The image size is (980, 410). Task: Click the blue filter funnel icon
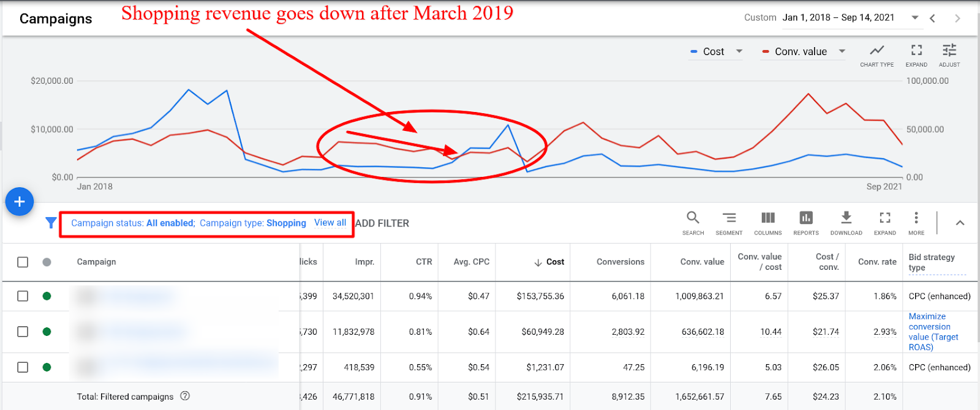tap(51, 223)
